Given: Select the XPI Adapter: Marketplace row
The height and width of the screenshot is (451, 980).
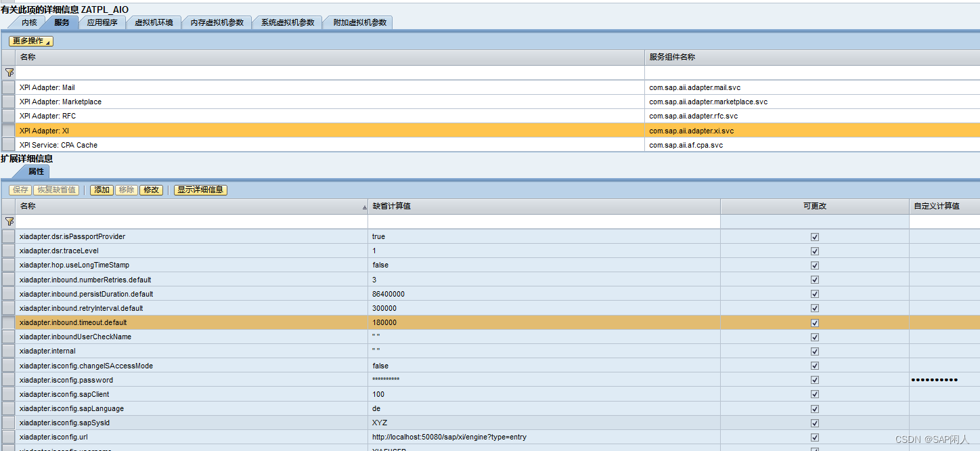Looking at the screenshot, I should [x=490, y=102].
